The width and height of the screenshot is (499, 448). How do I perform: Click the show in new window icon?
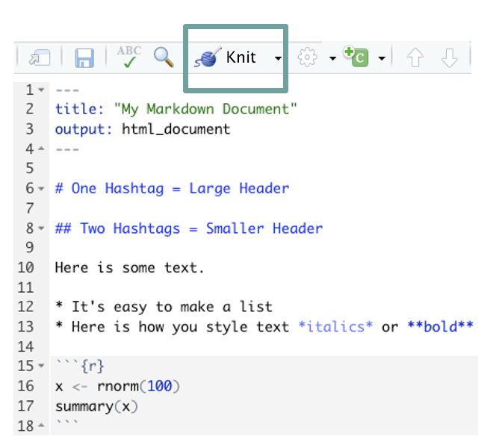click(x=38, y=58)
